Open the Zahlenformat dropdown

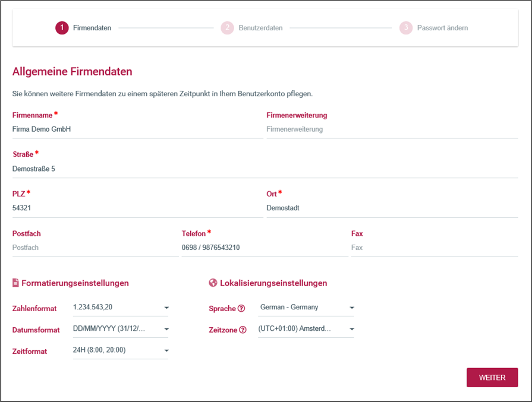coord(120,308)
